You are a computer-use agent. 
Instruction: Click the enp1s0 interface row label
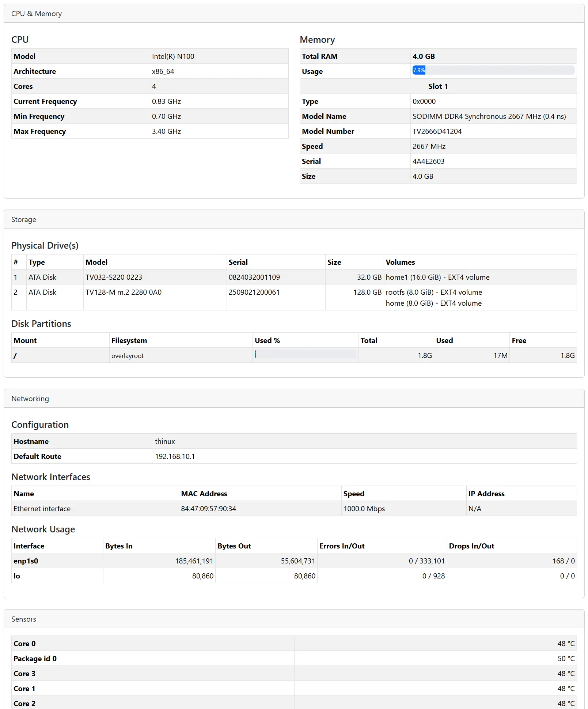tap(26, 561)
